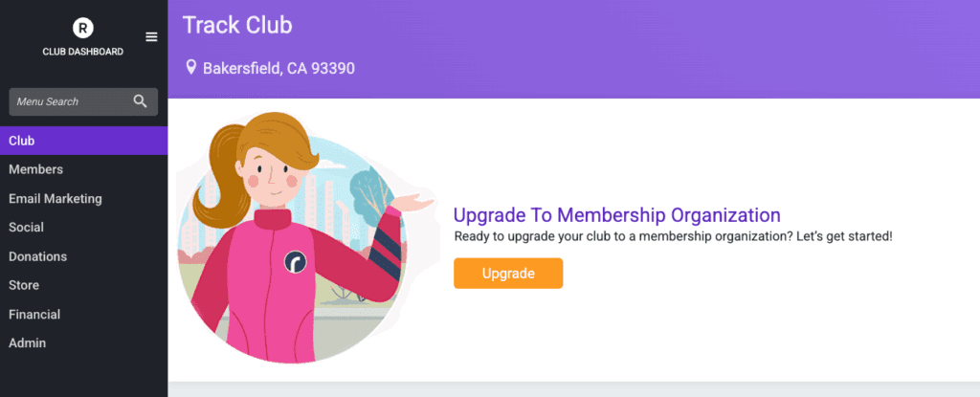The image size is (980, 397).
Task: Click the Club Dashboard label
Action: (83, 52)
